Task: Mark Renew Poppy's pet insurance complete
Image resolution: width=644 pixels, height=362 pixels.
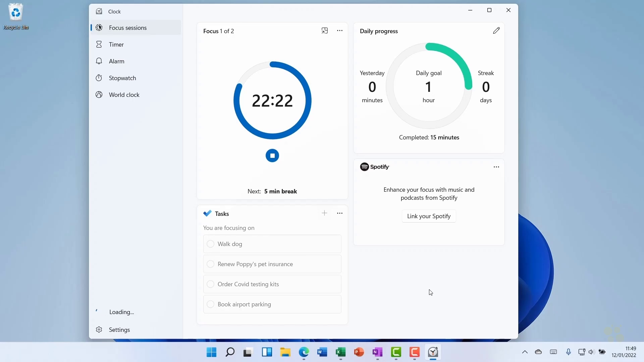Action: point(210,264)
